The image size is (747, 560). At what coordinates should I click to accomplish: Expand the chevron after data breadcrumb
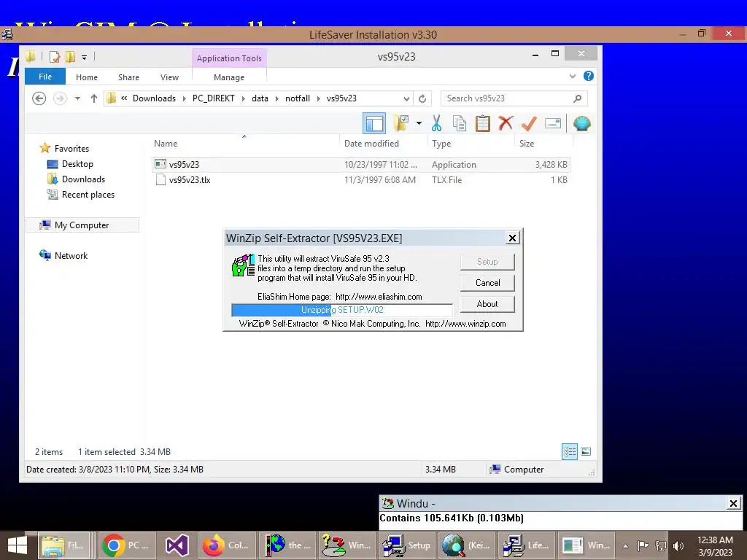(x=276, y=98)
